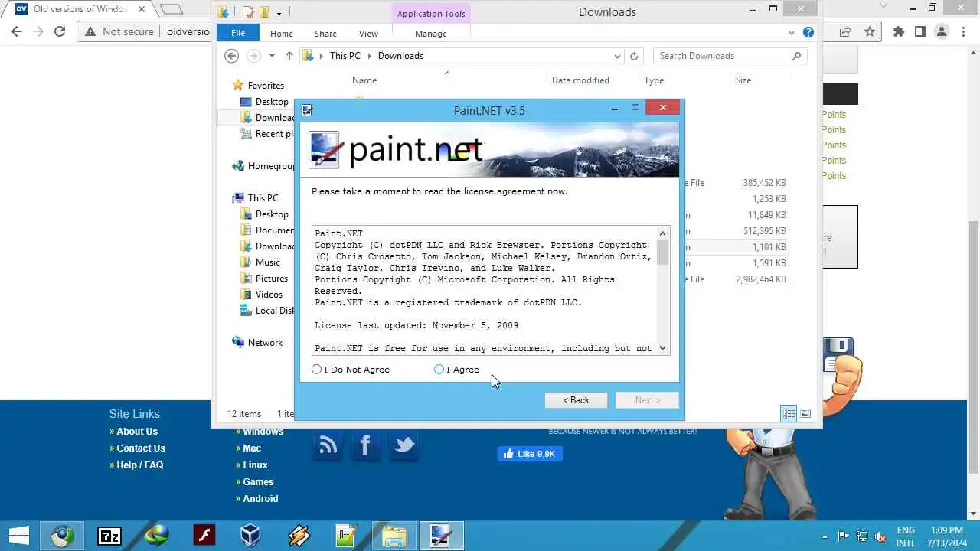The height and width of the screenshot is (551, 980).
Task: Open the browser three-dot menu
Action: 963,31
